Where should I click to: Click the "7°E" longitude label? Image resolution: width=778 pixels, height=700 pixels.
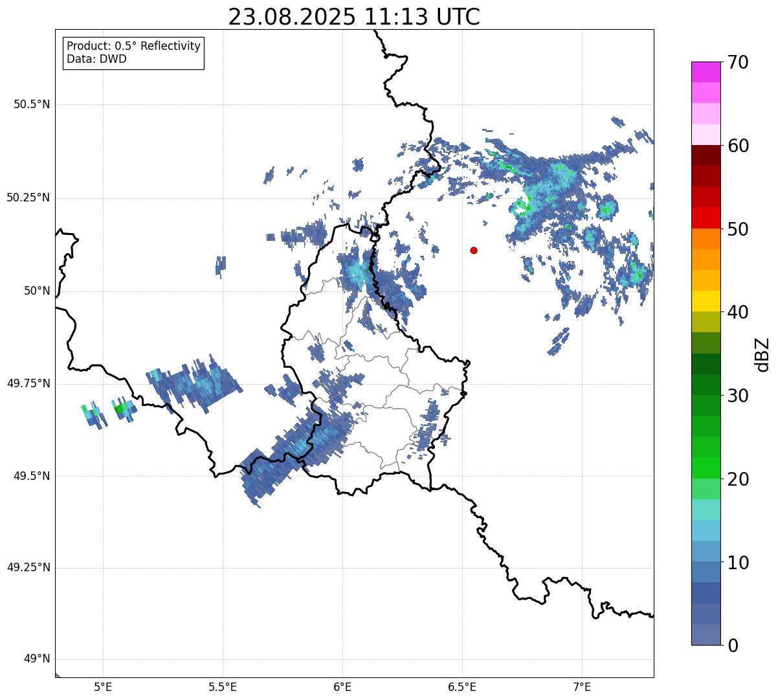click(x=582, y=688)
